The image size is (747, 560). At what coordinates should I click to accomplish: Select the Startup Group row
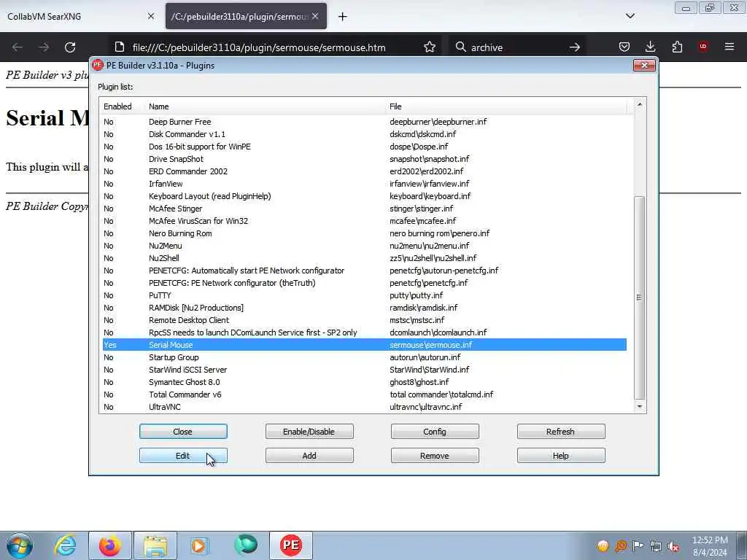365,357
